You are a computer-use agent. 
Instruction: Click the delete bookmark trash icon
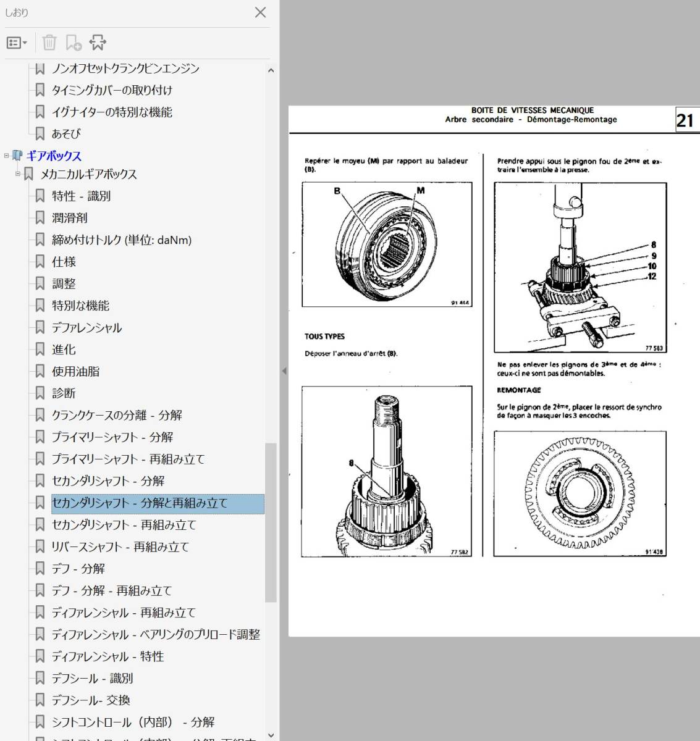(49, 43)
